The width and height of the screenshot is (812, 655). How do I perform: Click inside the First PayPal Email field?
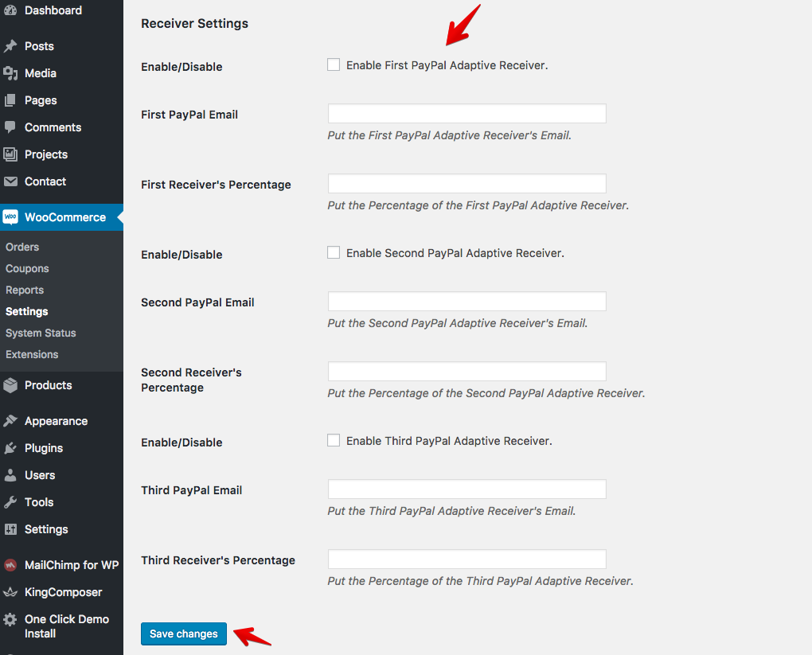466,113
